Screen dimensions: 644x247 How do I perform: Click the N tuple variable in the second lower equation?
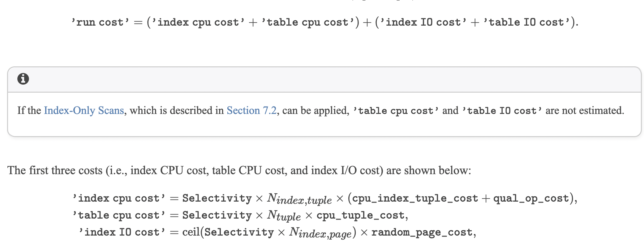pos(284,216)
